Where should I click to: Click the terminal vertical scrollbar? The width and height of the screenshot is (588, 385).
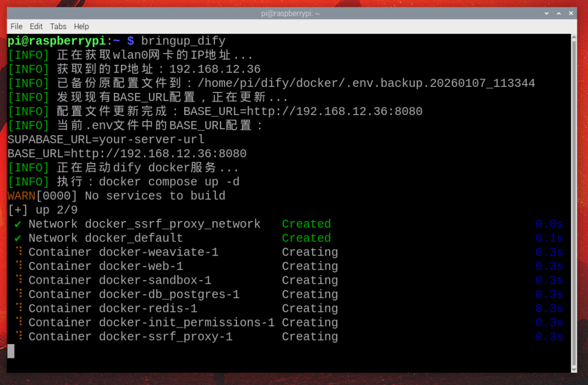(x=574, y=203)
